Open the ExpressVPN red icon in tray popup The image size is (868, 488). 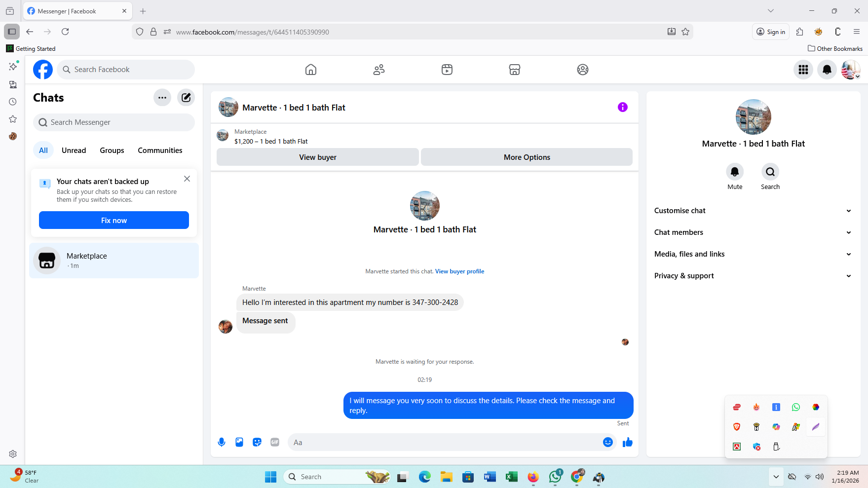coord(737,407)
